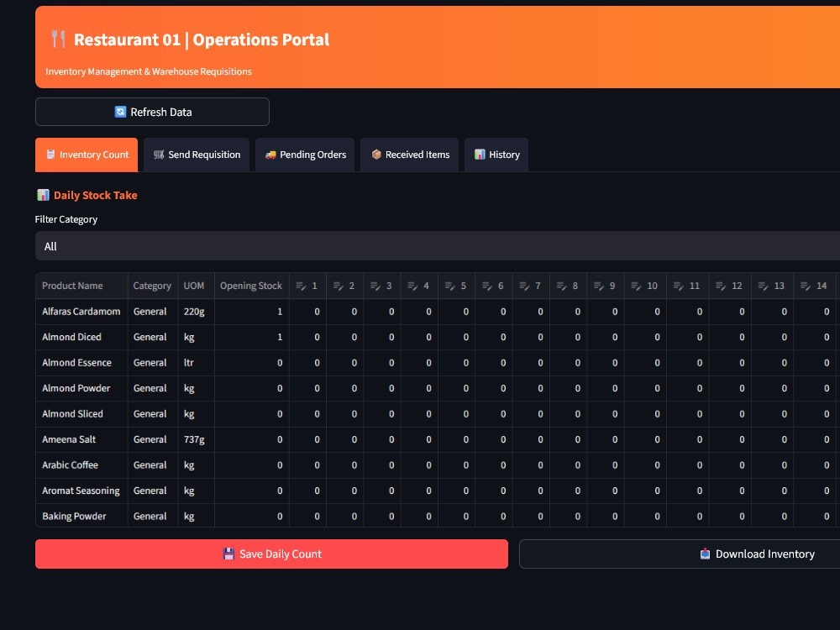Image resolution: width=840 pixels, height=630 pixels.
Task: Select the Aromat Seasoning product name cell
Action: (82, 491)
